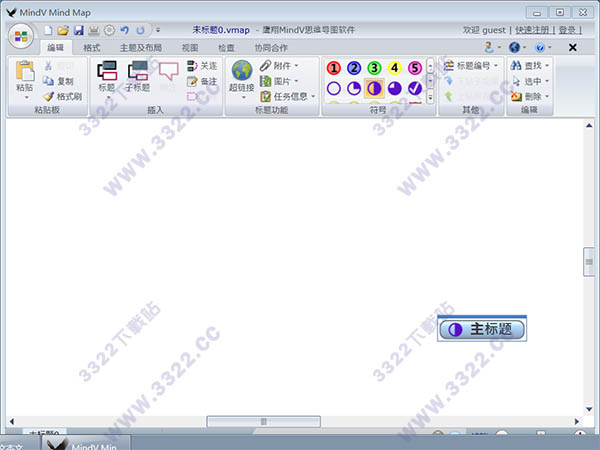Open the 选中 select dropdown
The height and width of the screenshot is (450, 600).
pyautogui.click(x=530, y=81)
